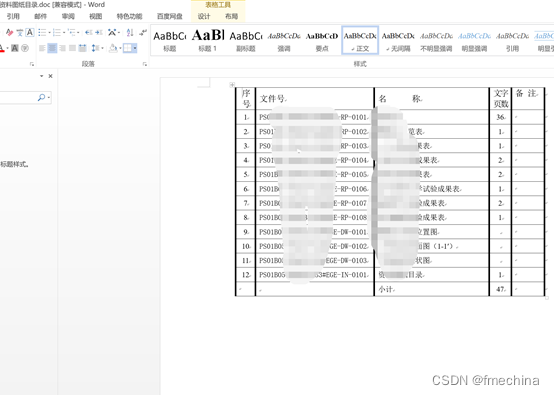Open the multilevel list dropdown arrow
The height and width of the screenshot is (395, 554).
[78, 33]
